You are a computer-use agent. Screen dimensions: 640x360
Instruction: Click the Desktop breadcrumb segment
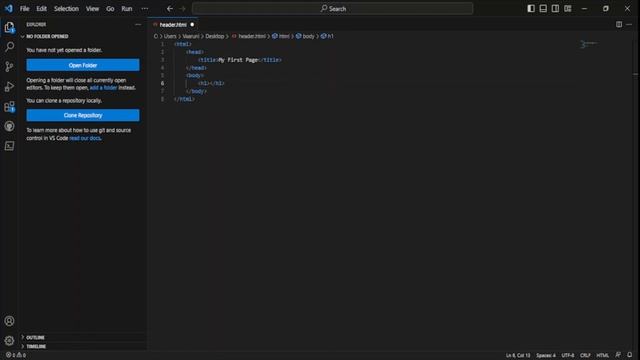[x=215, y=36]
